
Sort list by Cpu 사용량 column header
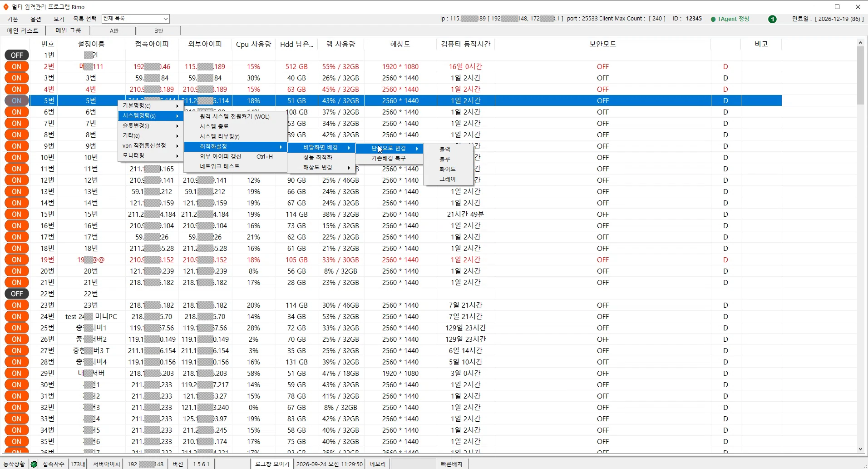coord(253,44)
